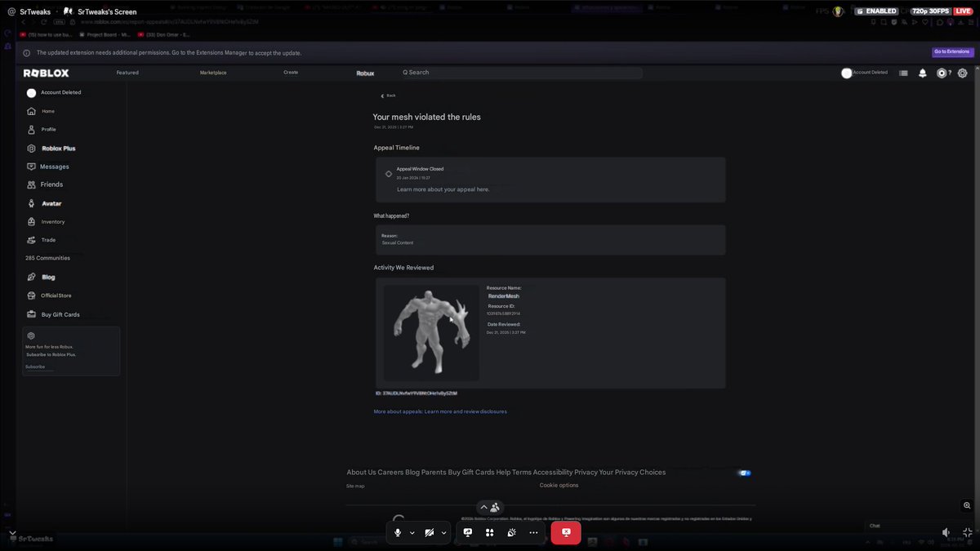Click Learn more about your appeal here
This screenshot has width=980, height=551.
[x=443, y=189]
